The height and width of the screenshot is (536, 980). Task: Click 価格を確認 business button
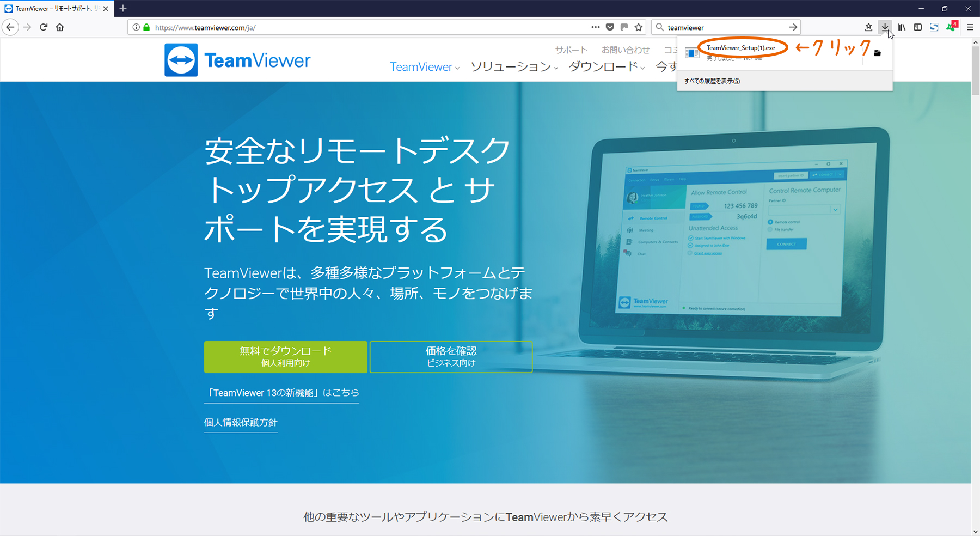click(x=451, y=357)
